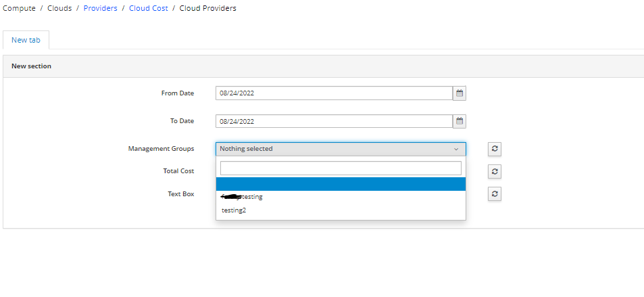Click the Total Cost label
The image size is (644, 297).
178,171
